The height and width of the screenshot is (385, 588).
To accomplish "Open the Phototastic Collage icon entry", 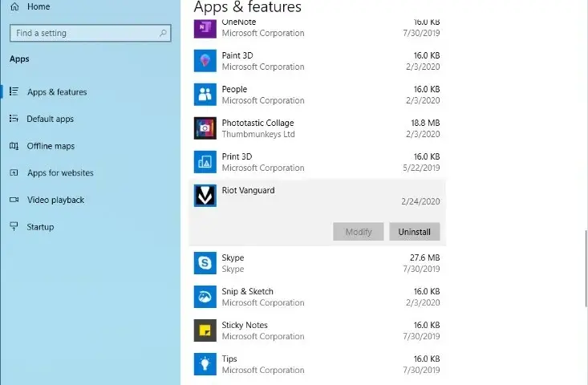I will 205,128.
